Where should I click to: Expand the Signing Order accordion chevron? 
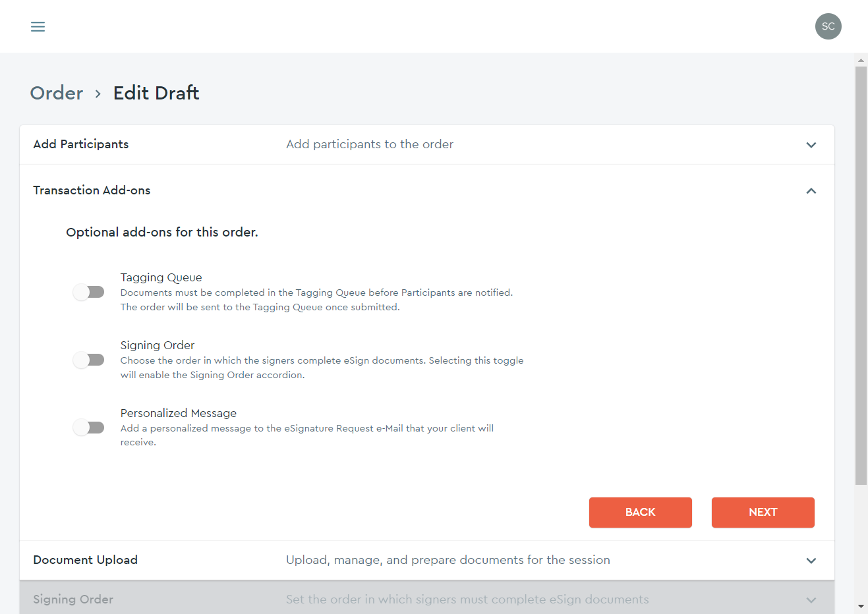coord(811,600)
